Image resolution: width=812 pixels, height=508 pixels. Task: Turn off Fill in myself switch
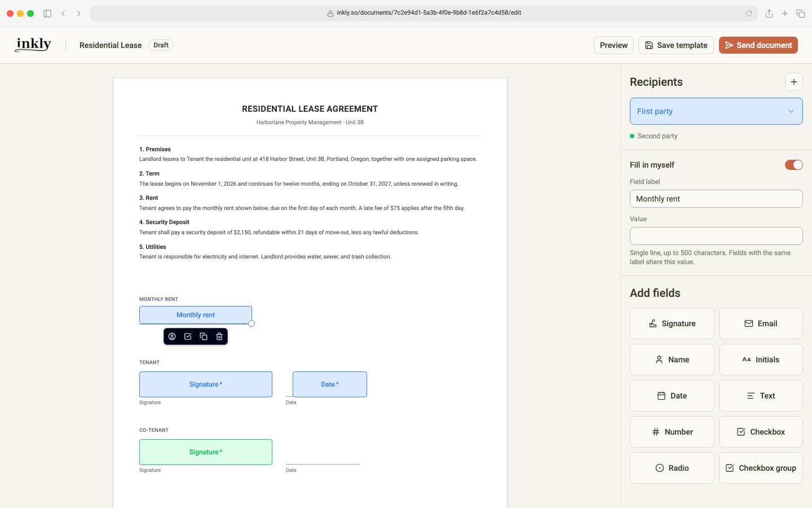click(x=793, y=165)
